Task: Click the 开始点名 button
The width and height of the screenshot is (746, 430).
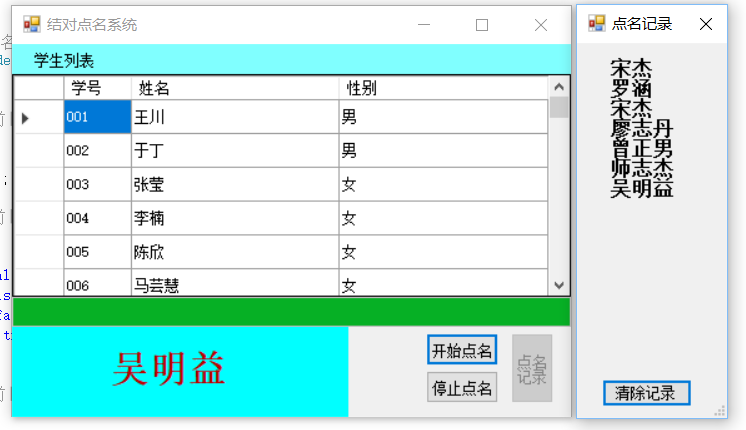Action: pos(462,350)
